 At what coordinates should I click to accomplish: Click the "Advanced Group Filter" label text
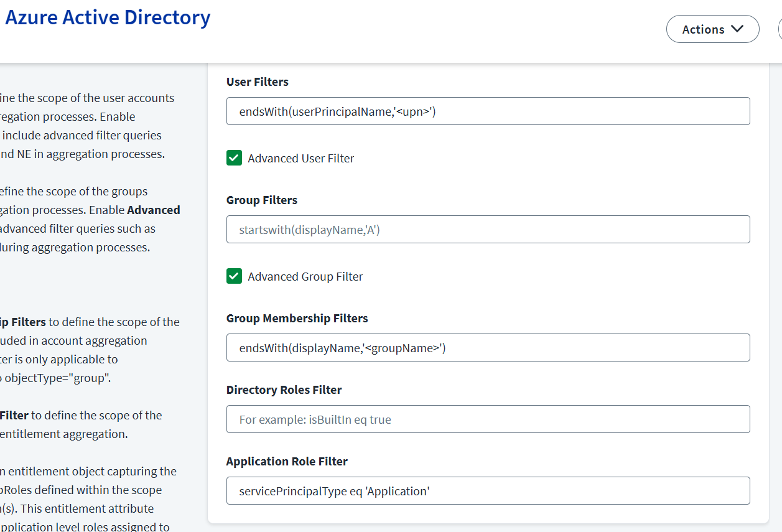click(305, 277)
